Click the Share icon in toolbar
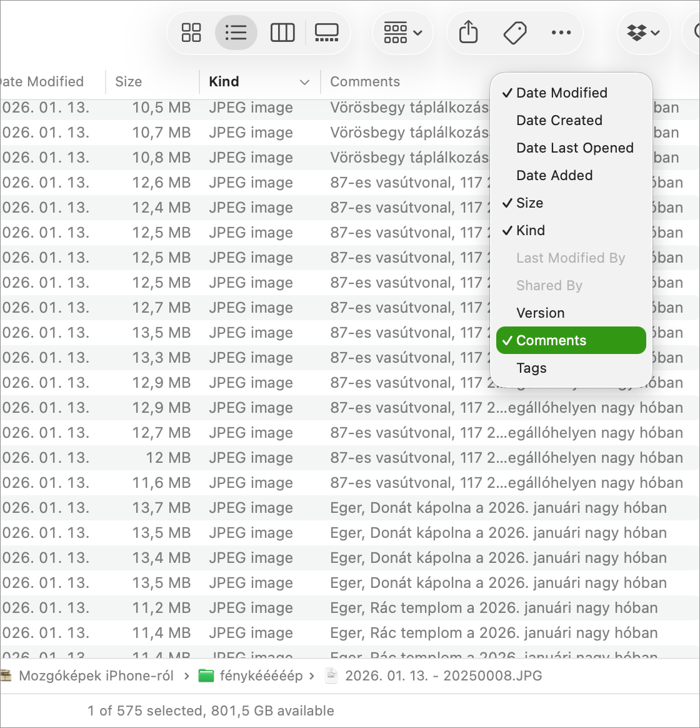Image resolution: width=700 pixels, height=728 pixels. pos(468,33)
